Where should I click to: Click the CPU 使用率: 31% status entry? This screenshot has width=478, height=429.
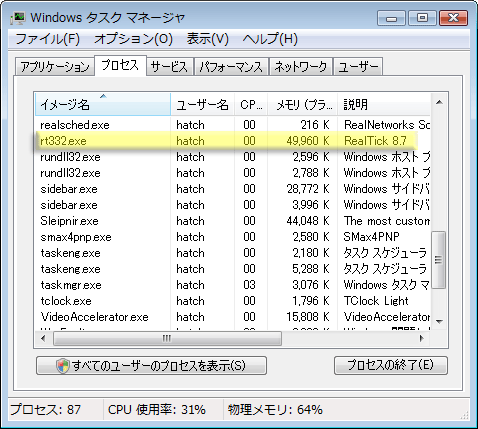(157, 410)
